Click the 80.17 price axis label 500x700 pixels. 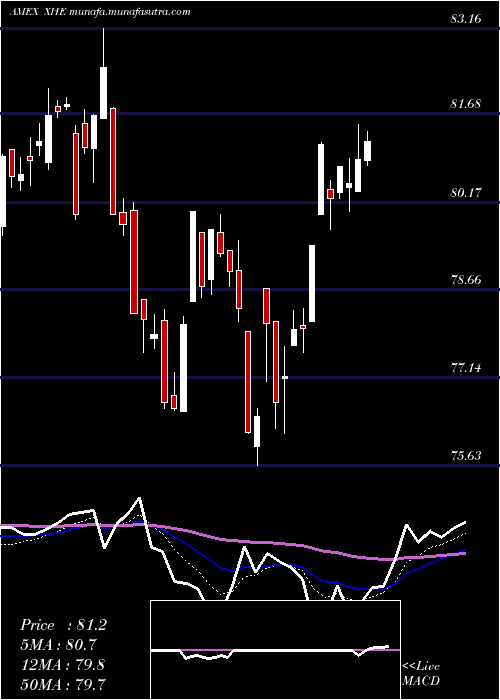[x=466, y=193]
